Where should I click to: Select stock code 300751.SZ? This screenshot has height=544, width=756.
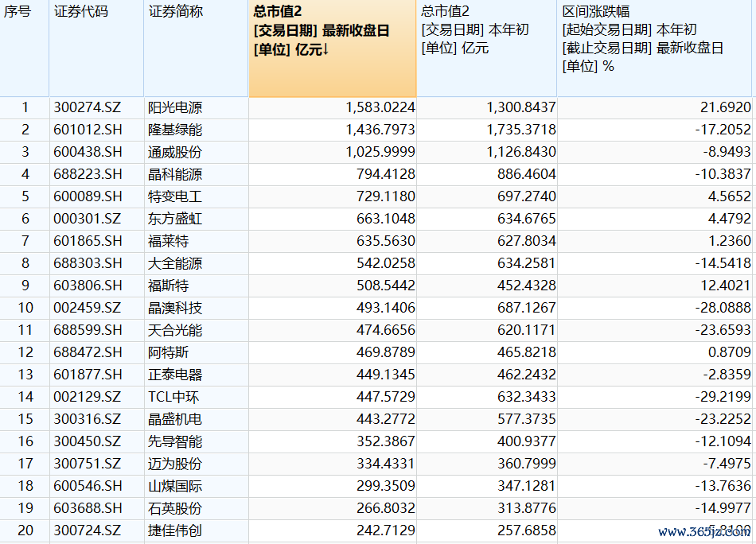88,464
